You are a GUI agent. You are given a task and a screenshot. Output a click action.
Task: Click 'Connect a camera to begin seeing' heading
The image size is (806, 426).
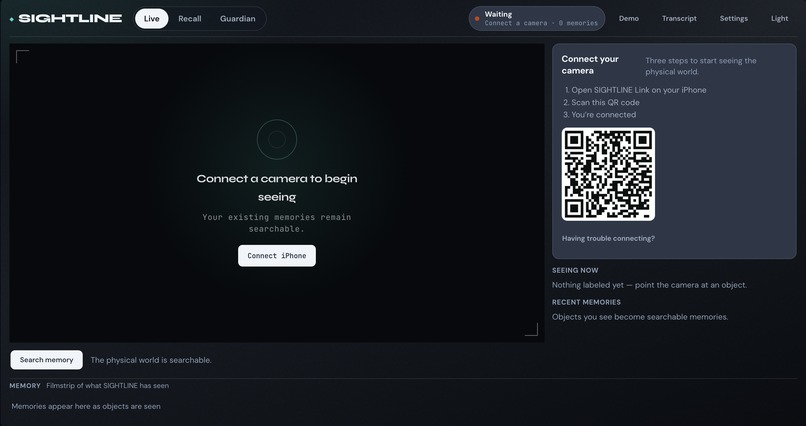pos(277,188)
